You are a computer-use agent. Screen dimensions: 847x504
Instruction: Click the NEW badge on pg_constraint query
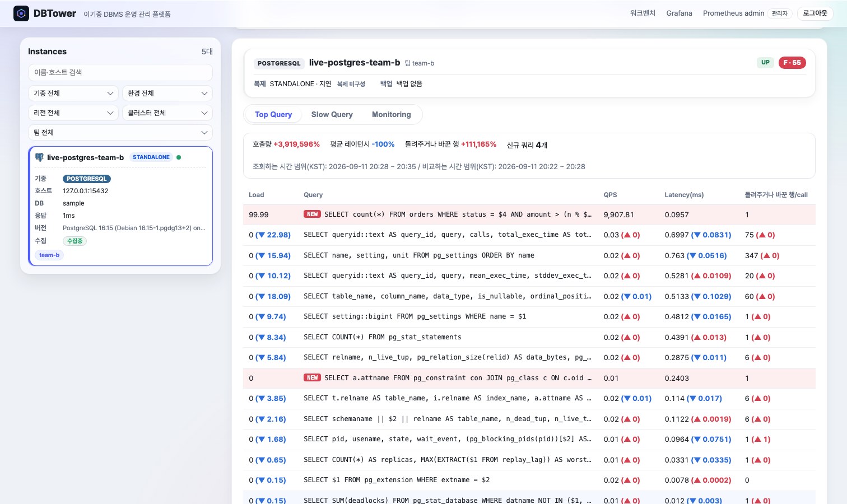[x=312, y=378]
